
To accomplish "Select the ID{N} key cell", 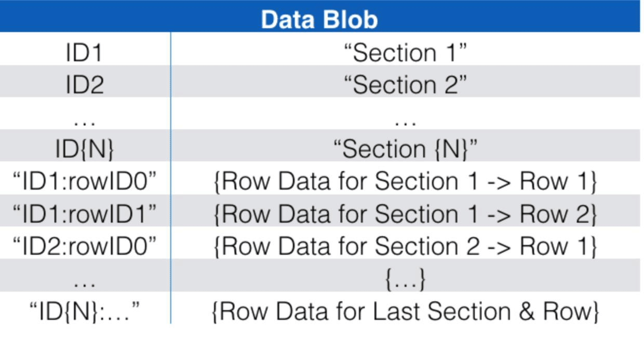I will click(84, 149).
